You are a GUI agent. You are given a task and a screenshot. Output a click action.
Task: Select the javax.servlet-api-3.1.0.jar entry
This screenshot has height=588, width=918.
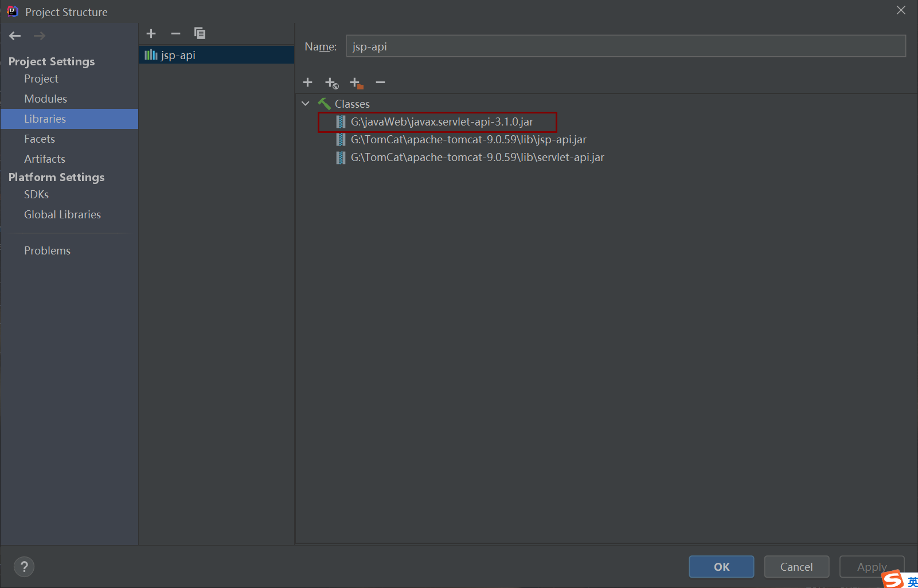click(442, 121)
